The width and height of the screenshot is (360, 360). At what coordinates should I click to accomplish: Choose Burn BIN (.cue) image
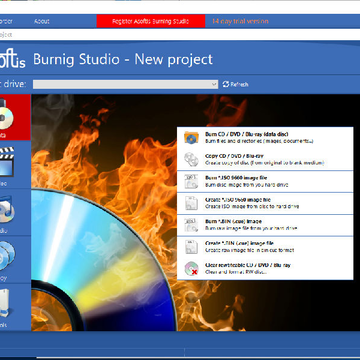(x=265, y=225)
